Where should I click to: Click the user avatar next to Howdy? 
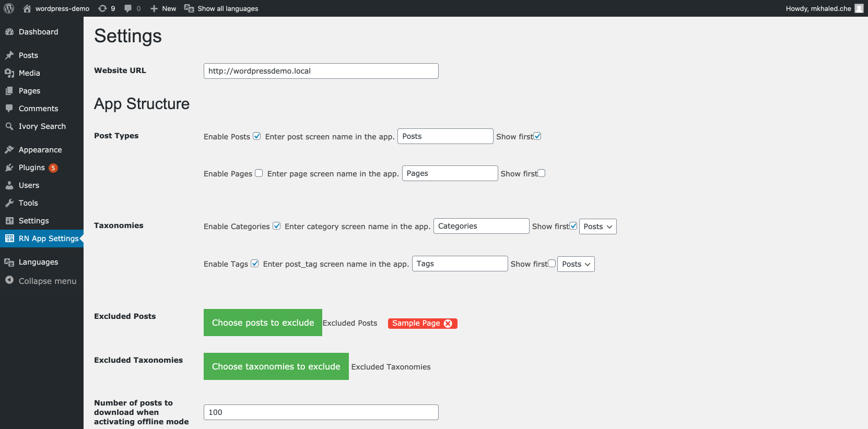tap(859, 8)
